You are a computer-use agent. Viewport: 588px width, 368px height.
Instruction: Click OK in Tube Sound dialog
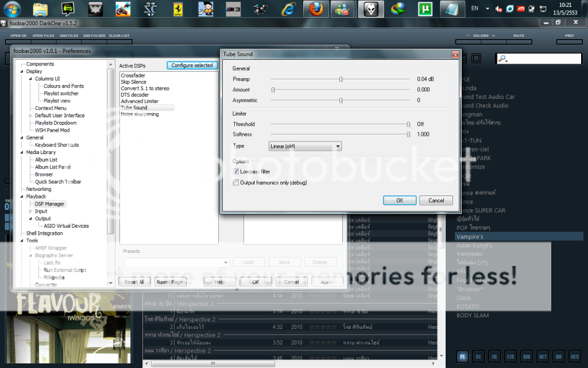coord(400,200)
